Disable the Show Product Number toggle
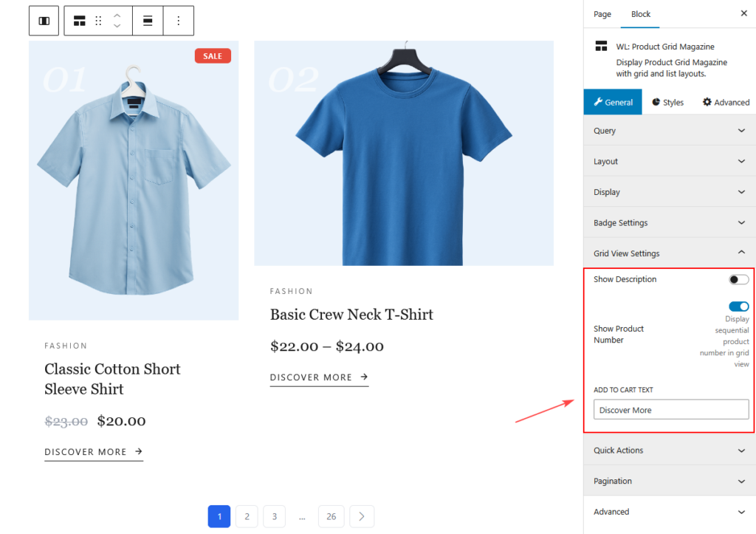The height and width of the screenshot is (534, 756). click(x=738, y=306)
